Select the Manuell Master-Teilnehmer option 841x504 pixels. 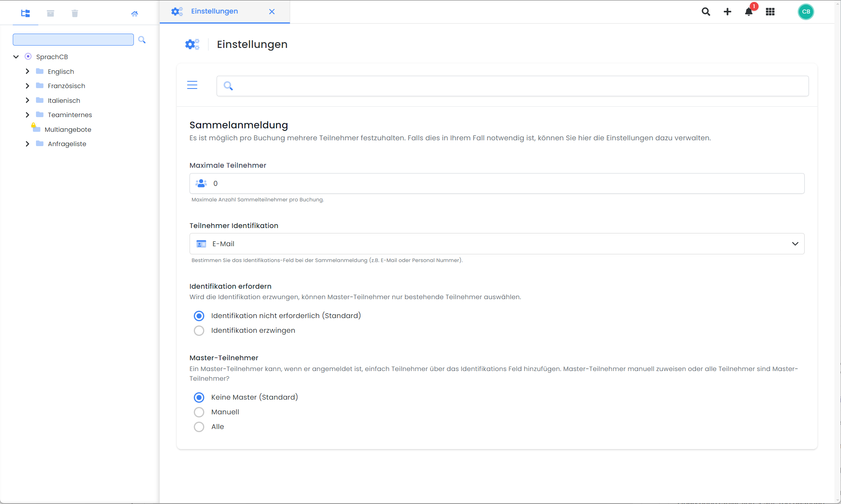click(x=199, y=412)
